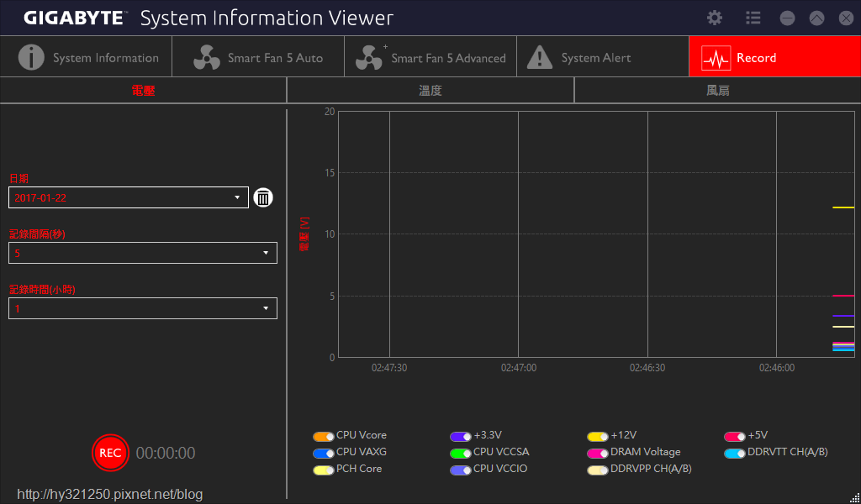
Task: Delete the selected record with trash icon
Action: (x=263, y=197)
